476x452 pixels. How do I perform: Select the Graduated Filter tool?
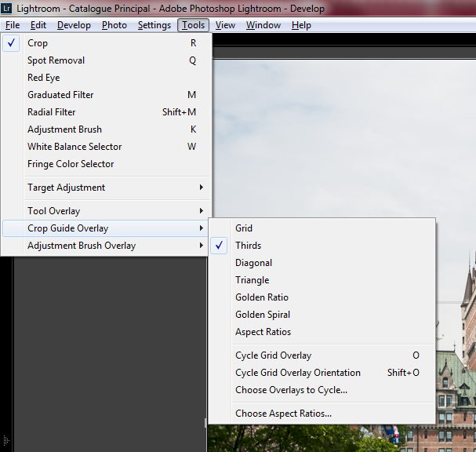tap(106, 95)
